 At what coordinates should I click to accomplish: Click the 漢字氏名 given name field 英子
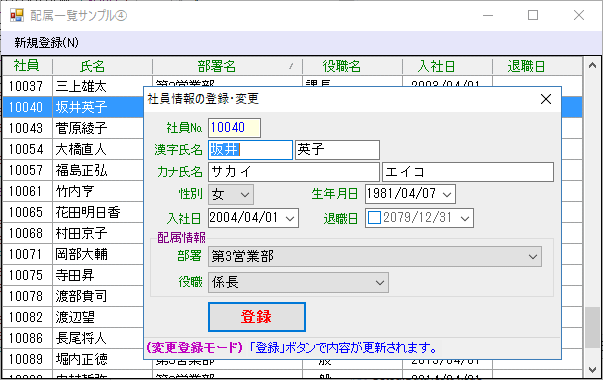[x=337, y=150]
